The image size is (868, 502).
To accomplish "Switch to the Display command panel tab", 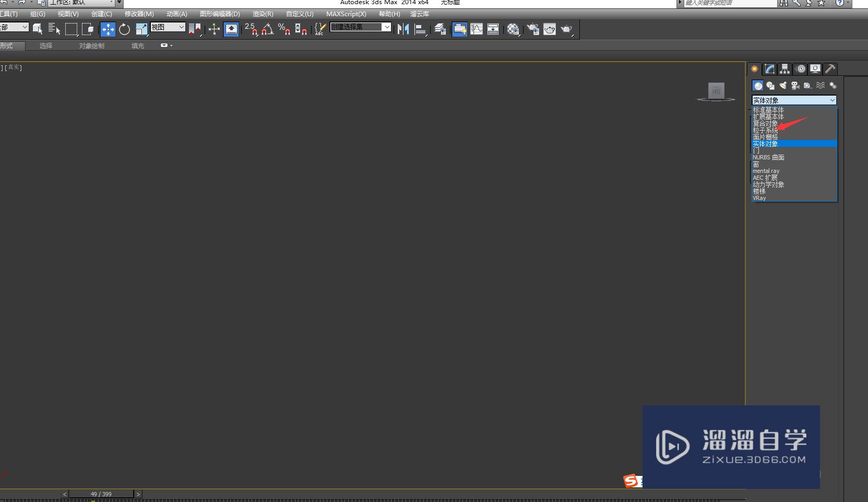I will [x=815, y=69].
